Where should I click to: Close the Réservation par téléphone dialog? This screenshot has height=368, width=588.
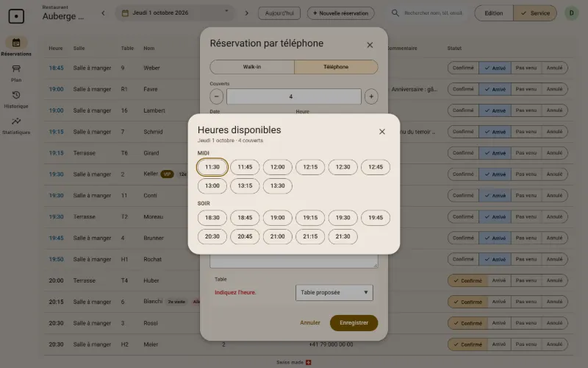click(x=370, y=45)
